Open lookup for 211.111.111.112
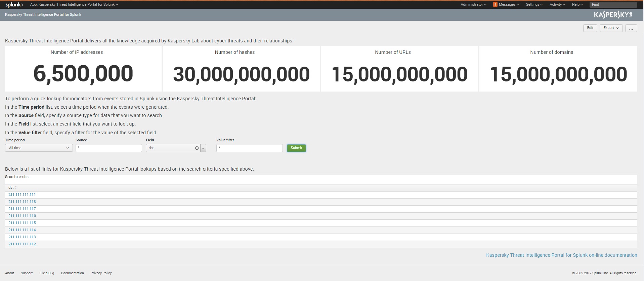 pos(22,244)
